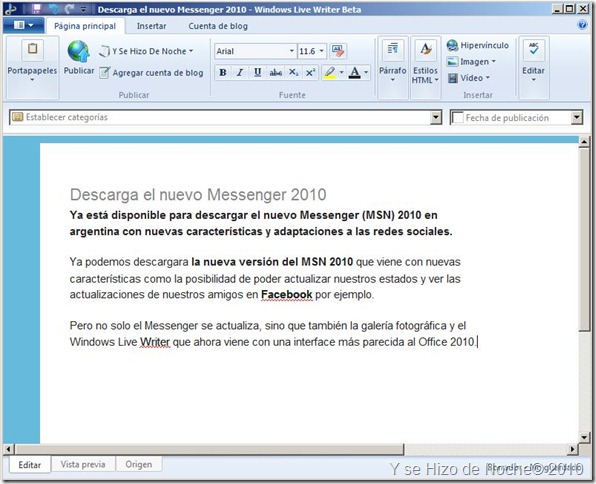Viewport: 596px width, 484px height.
Task: Open the Fecha de publicación date dropdown
Action: tap(577, 117)
